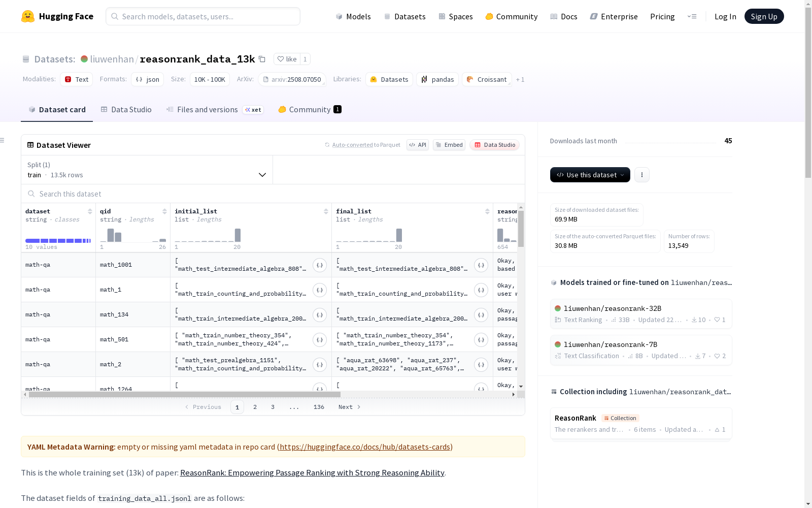Image resolution: width=812 pixels, height=508 pixels.
Task: Open the Docs navigation item
Action: click(564, 16)
